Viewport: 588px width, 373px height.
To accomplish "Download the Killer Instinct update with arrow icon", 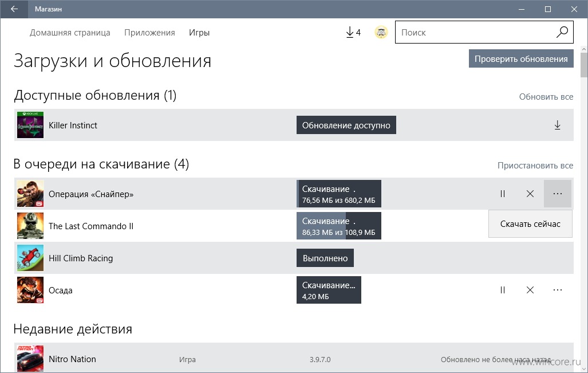I will (x=557, y=125).
